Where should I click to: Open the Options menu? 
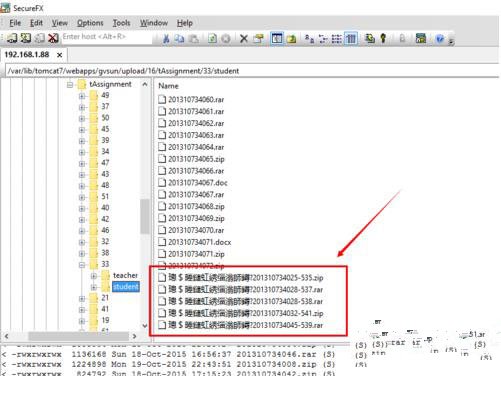(90, 23)
